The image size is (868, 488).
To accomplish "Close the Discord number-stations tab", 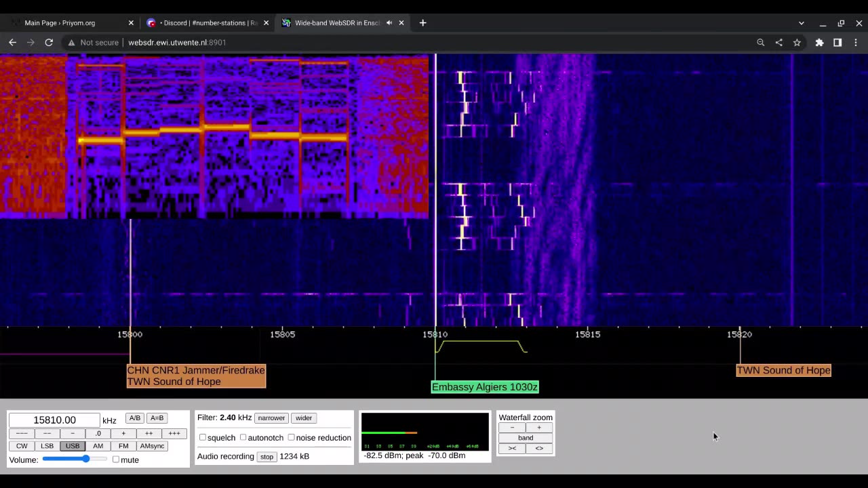I will [x=266, y=22].
